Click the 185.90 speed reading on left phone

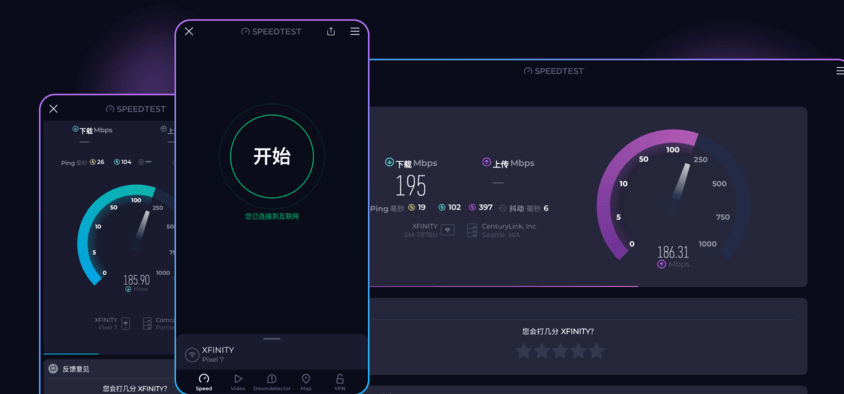point(137,280)
